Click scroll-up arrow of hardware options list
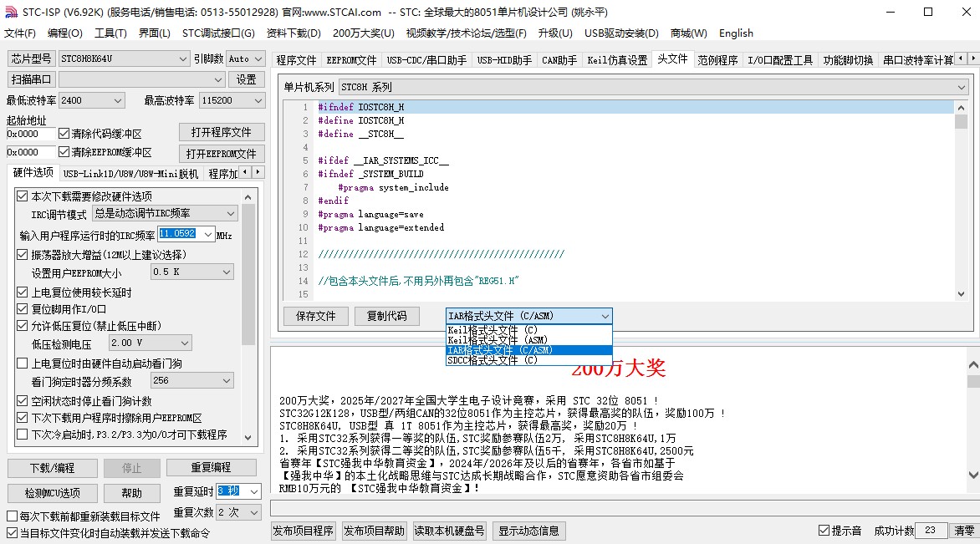 tap(248, 196)
